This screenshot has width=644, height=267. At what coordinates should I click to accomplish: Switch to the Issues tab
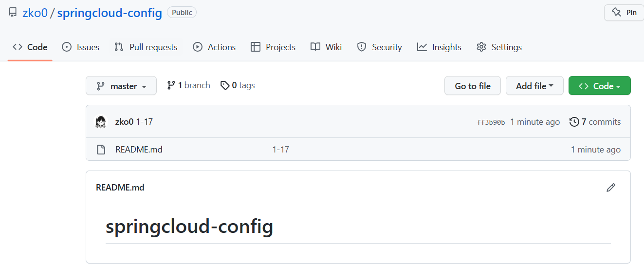click(81, 47)
